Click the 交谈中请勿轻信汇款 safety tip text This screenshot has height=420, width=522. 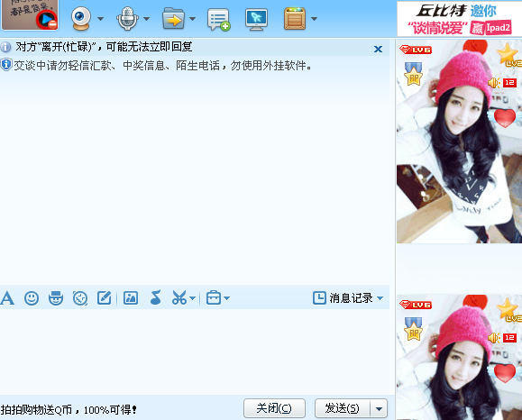(163, 66)
